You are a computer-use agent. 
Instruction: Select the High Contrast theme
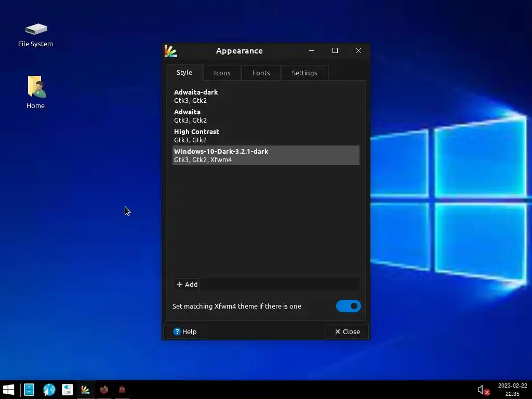point(265,136)
